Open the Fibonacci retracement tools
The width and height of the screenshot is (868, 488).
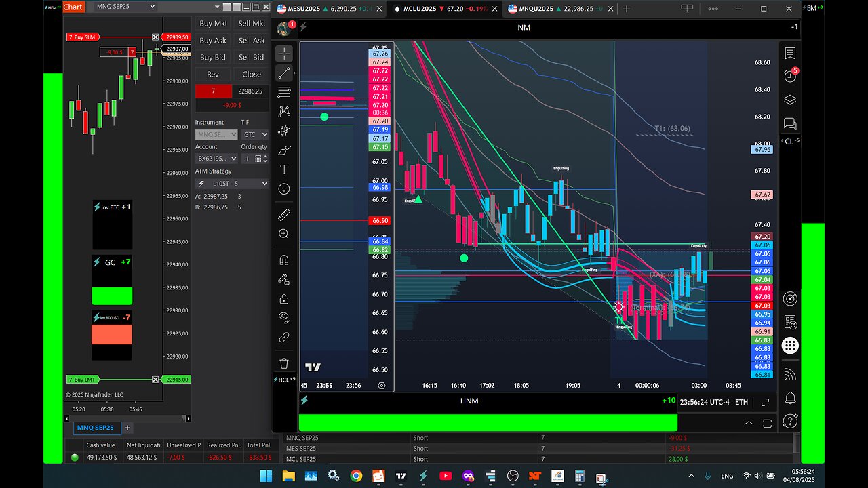click(284, 92)
